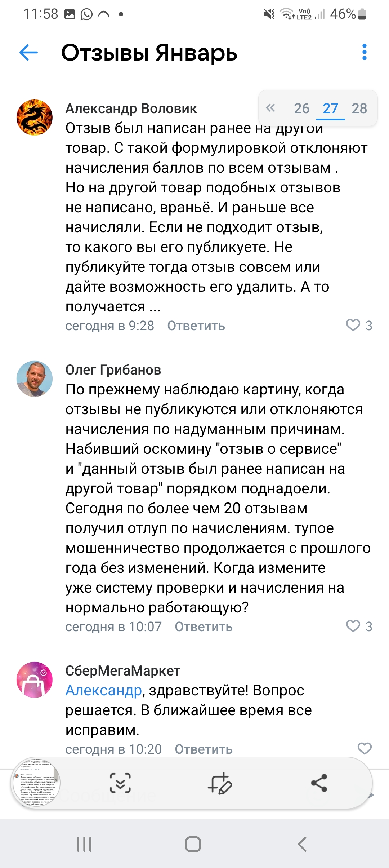Open the three-dot options menu

click(365, 52)
